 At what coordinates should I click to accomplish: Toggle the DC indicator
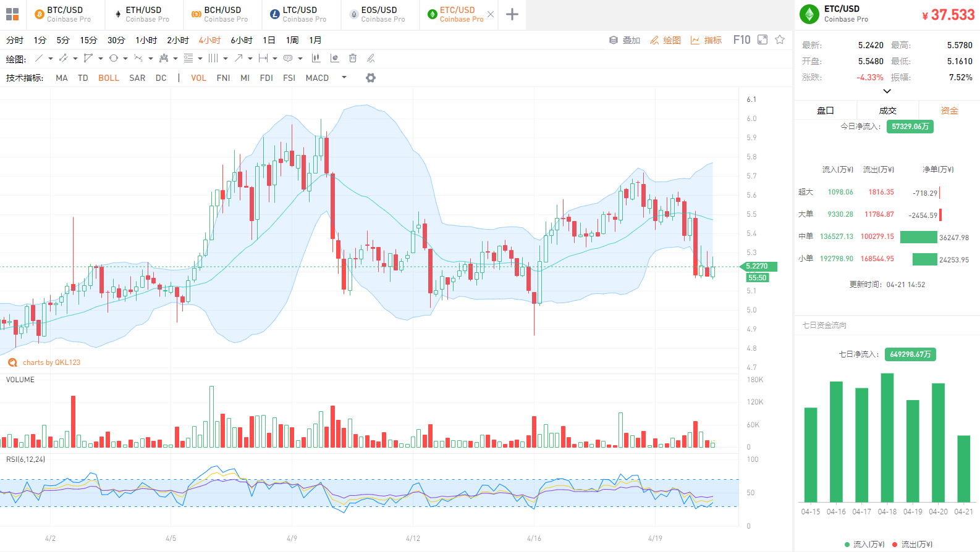click(x=161, y=78)
